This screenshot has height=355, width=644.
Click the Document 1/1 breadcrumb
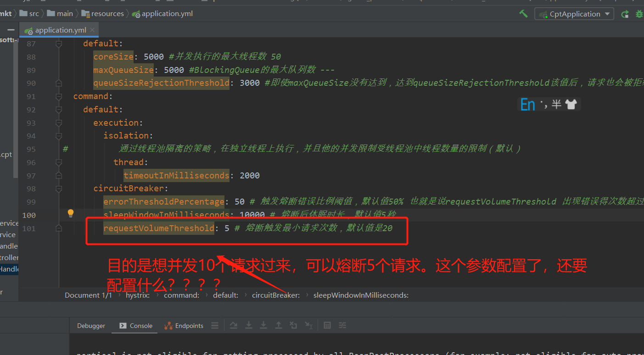tap(88, 295)
